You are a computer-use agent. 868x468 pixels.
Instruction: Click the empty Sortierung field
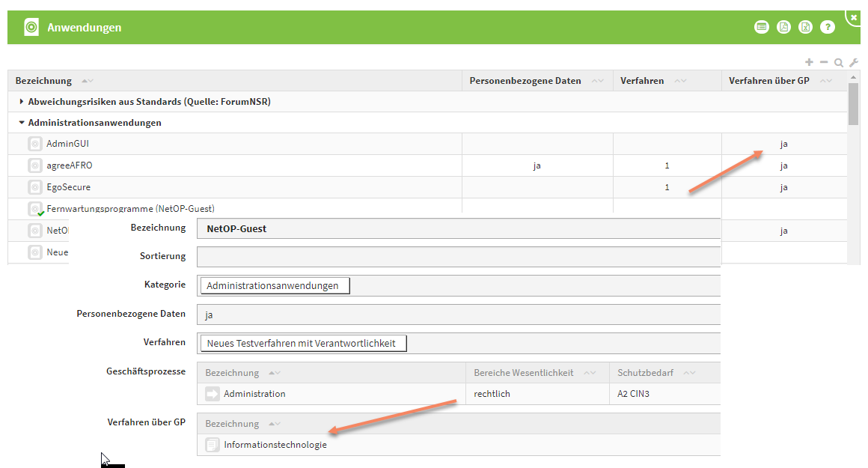(x=459, y=257)
